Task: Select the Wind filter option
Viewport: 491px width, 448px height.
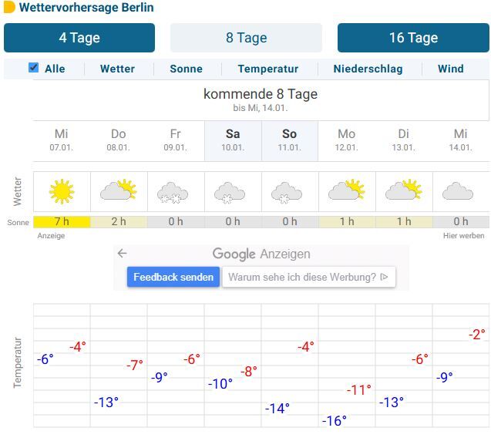Action: [x=450, y=69]
